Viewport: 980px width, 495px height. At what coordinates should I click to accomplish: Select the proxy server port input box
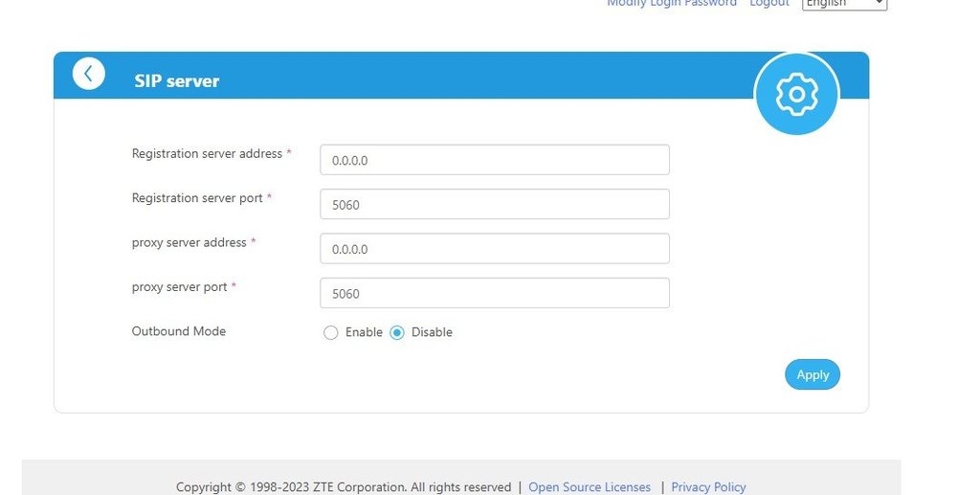point(494,294)
